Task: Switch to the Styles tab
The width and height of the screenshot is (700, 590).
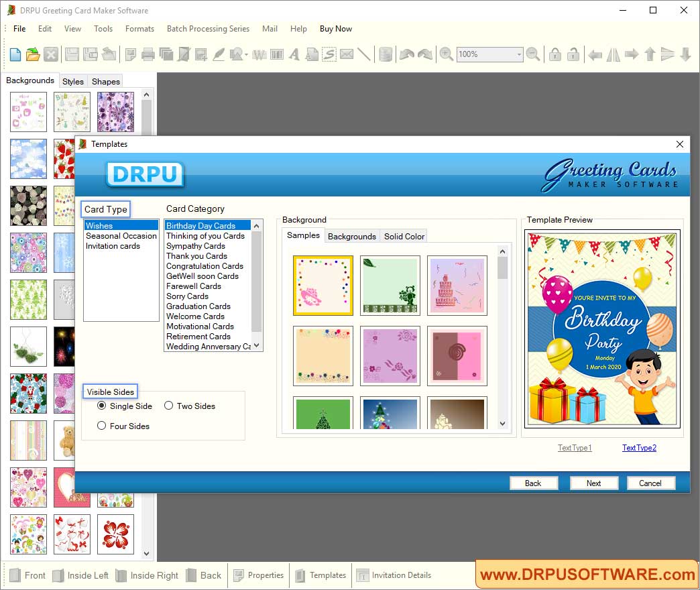Action: click(73, 81)
